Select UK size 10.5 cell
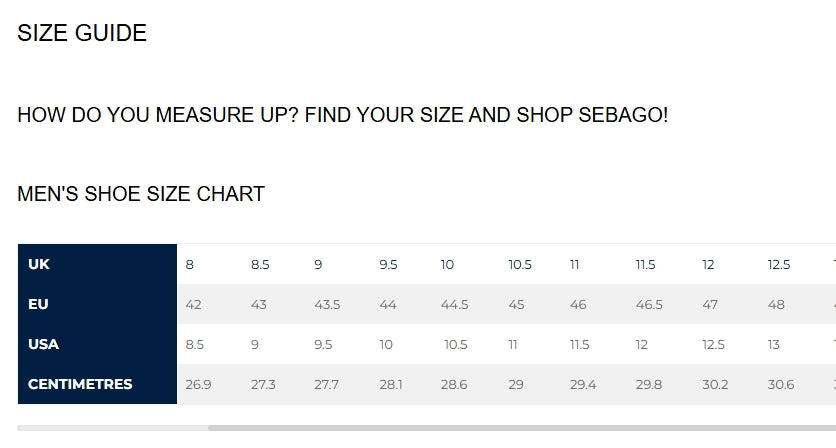This screenshot has width=836, height=448. tap(520, 265)
